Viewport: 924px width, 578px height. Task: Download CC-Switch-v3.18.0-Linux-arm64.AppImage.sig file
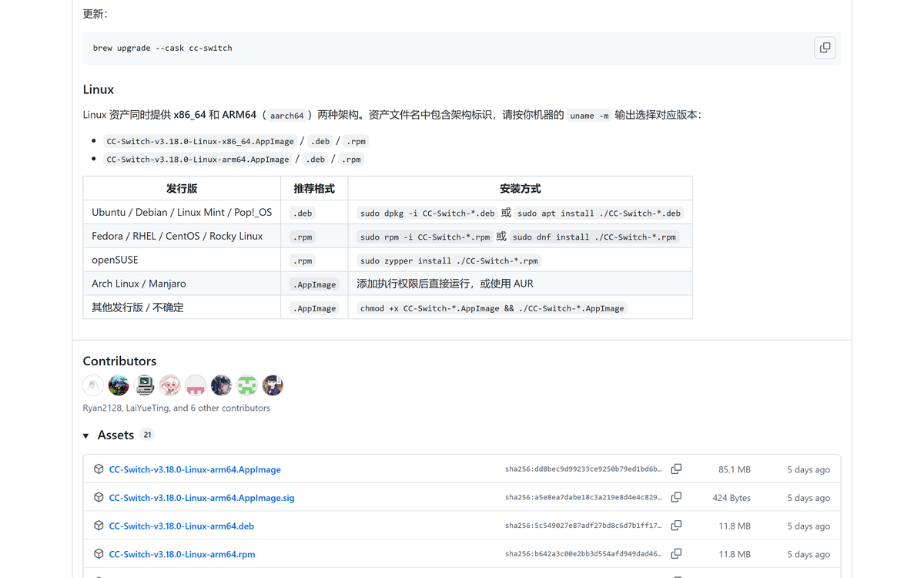pos(202,498)
